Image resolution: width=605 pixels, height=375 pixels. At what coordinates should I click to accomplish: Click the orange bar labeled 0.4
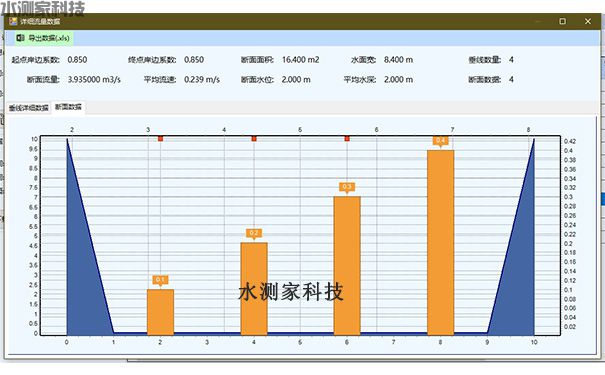[440, 243]
